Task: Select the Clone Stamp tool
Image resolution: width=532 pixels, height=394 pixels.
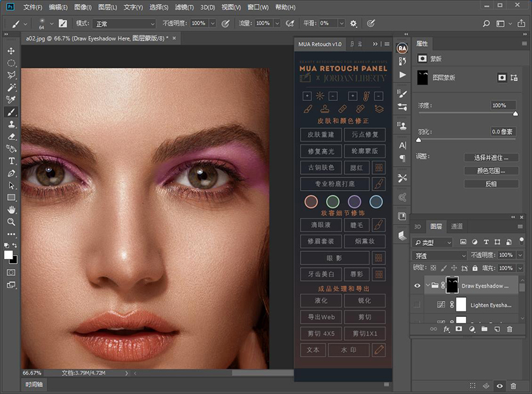Action: [11, 124]
